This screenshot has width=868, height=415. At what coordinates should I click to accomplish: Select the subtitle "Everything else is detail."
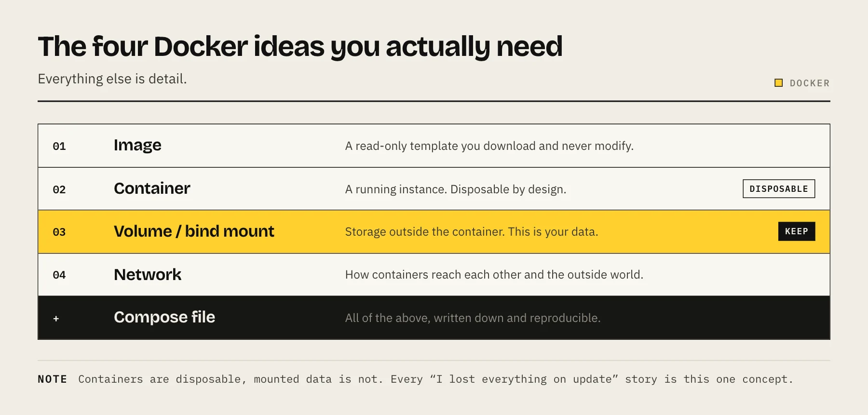tap(112, 79)
